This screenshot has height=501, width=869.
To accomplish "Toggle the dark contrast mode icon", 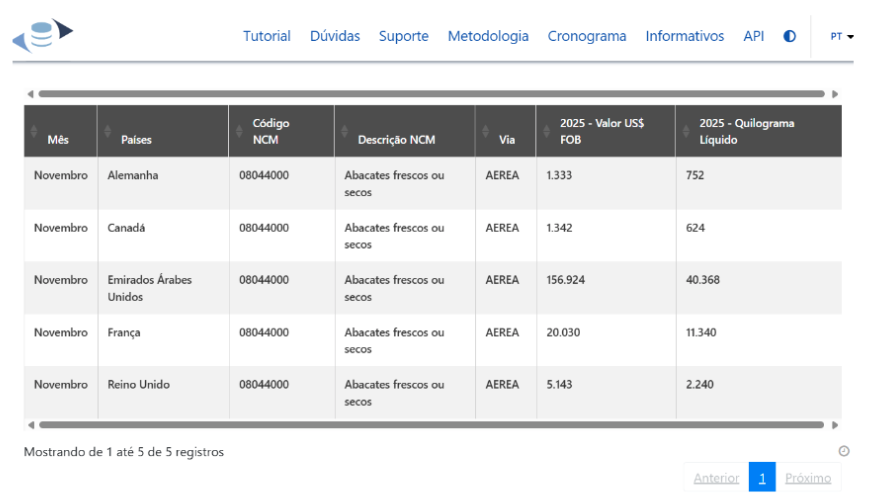I will (x=789, y=36).
